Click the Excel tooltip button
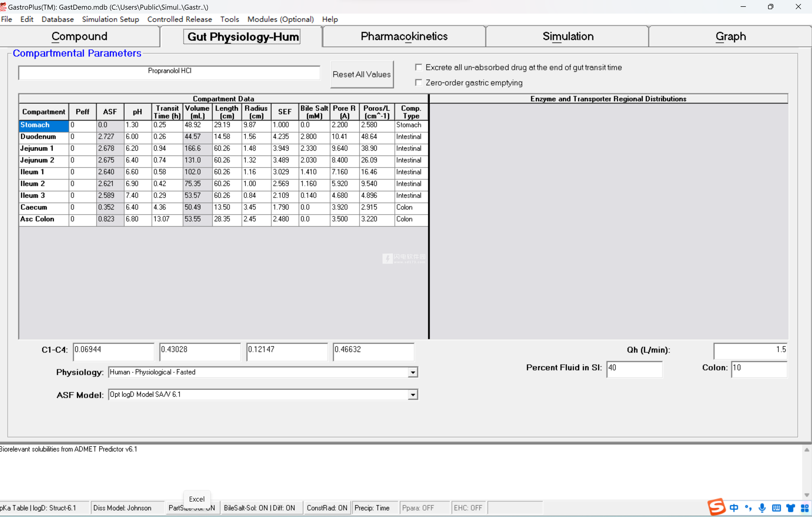This screenshot has height=517, width=812. coord(197,499)
